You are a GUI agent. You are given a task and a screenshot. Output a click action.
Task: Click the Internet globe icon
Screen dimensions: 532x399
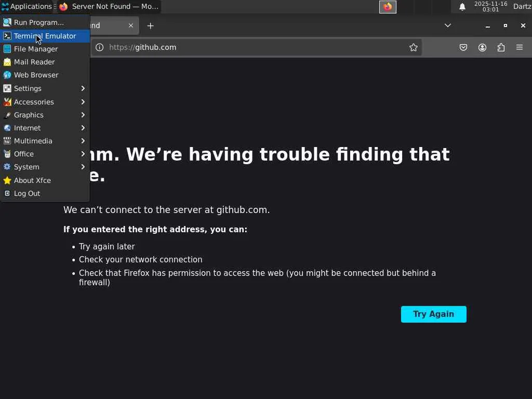coord(7,128)
